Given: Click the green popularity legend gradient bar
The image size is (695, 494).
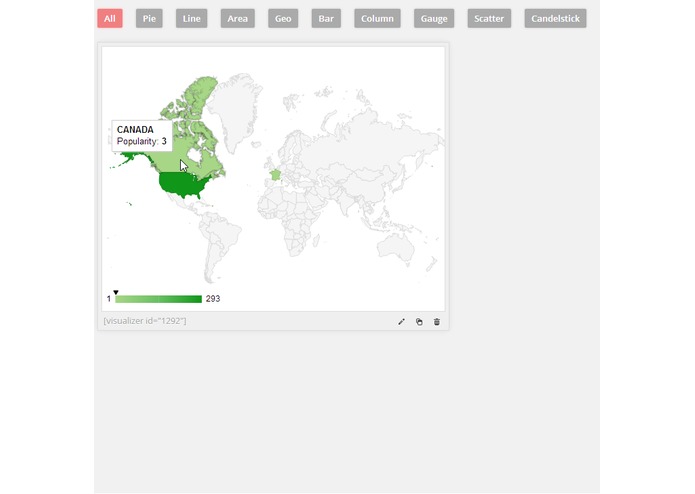Looking at the screenshot, I should point(158,299).
